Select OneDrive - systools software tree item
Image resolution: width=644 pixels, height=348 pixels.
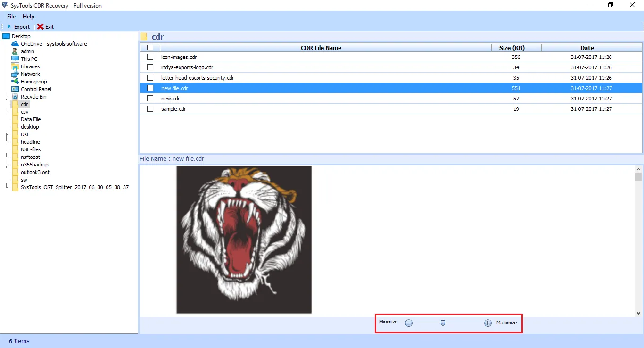54,44
